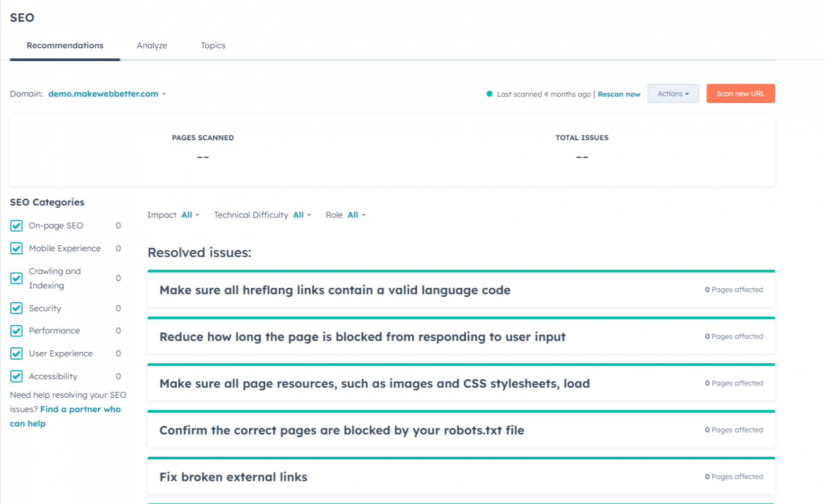Click the Rescan now link
825x504 pixels.
[x=619, y=94]
